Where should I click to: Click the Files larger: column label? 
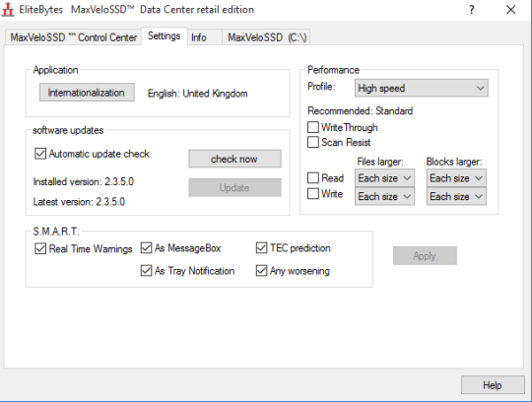(x=380, y=162)
